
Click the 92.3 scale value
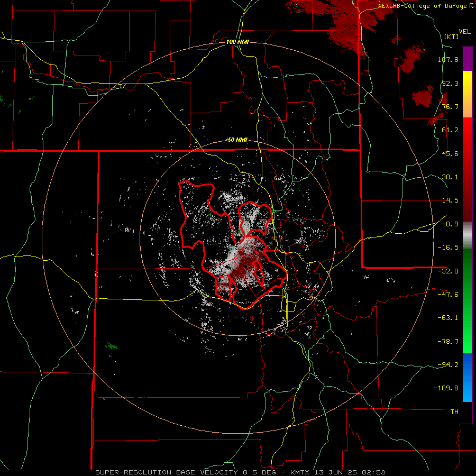click(x=450, y=83)
